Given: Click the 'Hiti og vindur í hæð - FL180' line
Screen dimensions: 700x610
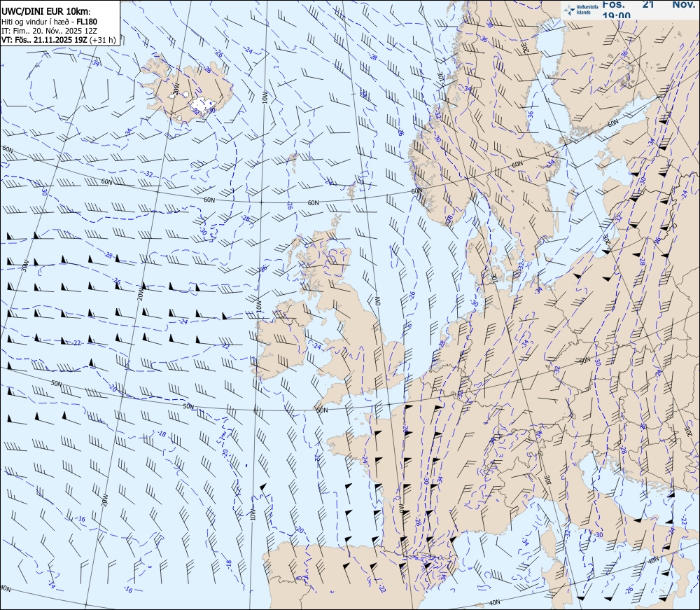Looking at the screenshot, I should pos(49,22).
